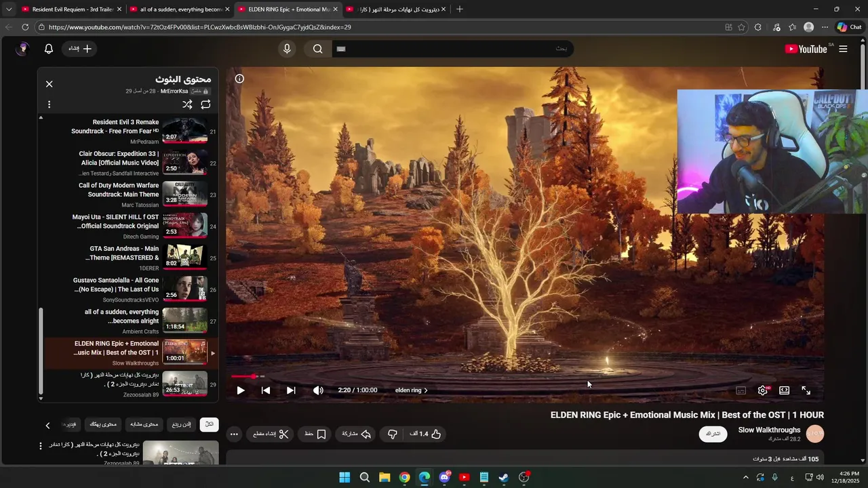Open the Edge settings ellipsis menu
This screenshot has width=868, height=488.
[825, 27]
